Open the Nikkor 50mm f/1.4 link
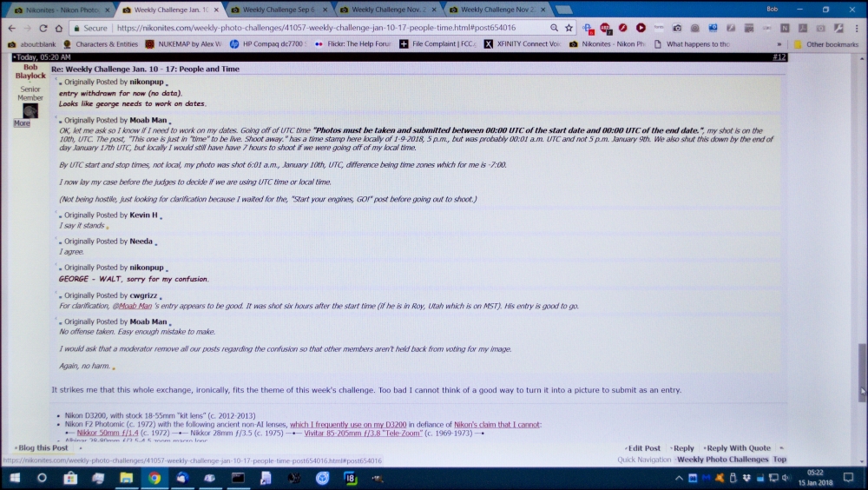The height and width of the screenshot is (490, 868). pyautogui.click(x=108, y=432)
